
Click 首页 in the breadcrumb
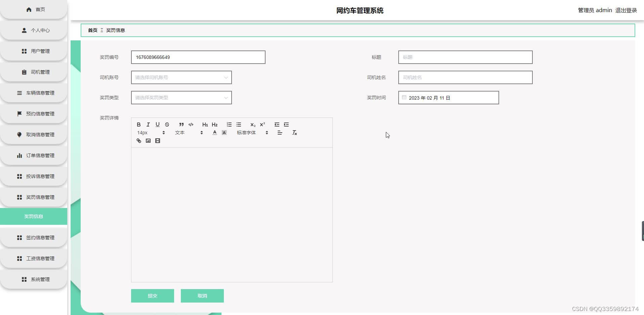pyautogui.click(x=93, y=30)
